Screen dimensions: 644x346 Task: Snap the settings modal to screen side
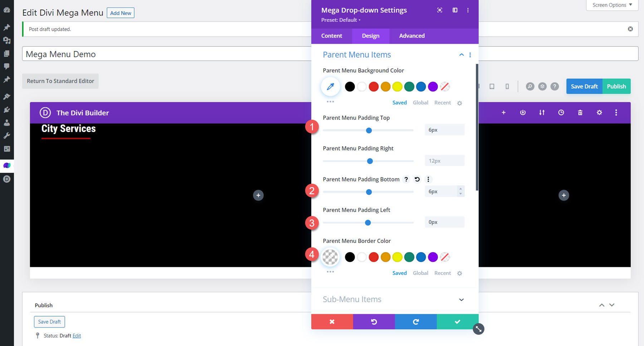click(455, 10)
